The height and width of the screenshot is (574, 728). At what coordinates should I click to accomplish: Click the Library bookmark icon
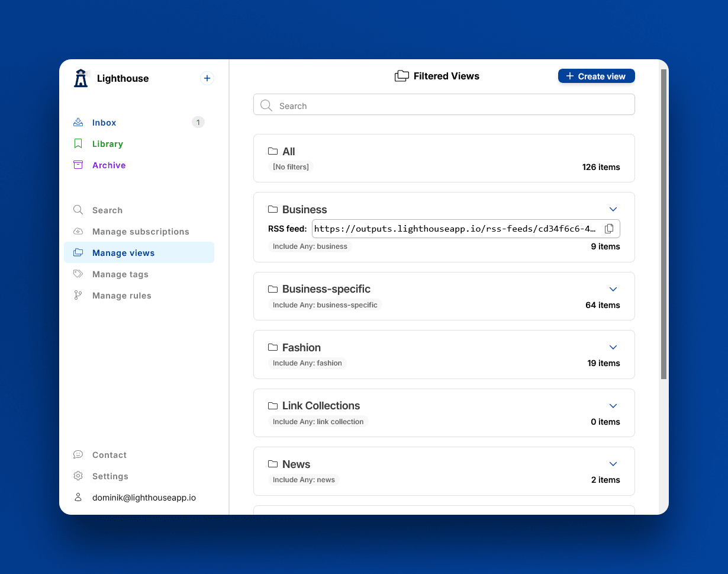78,144
